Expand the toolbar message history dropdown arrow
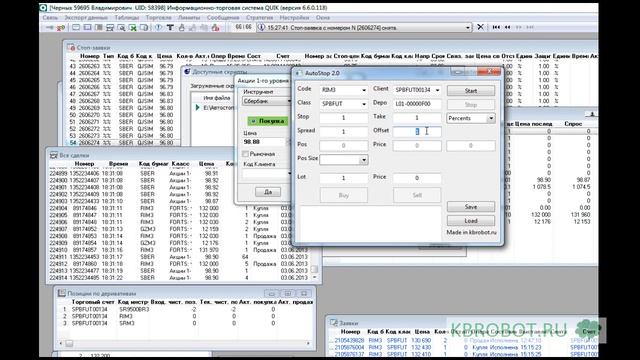This screenshot has width=640, height=360. pos(468,27)
